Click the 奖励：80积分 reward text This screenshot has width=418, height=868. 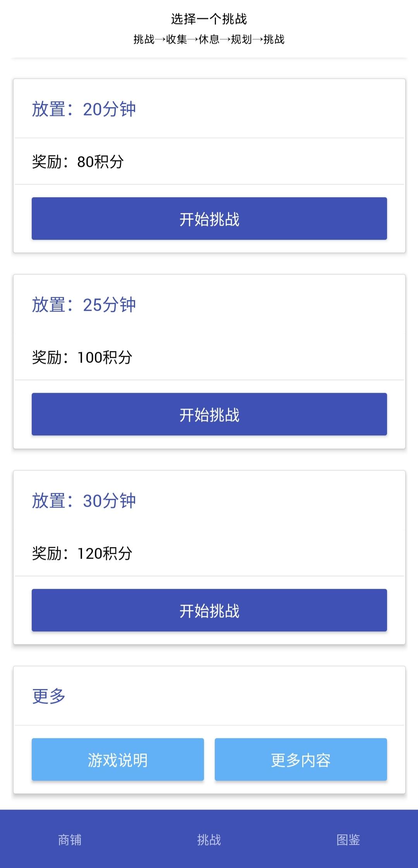coord(78,162)
